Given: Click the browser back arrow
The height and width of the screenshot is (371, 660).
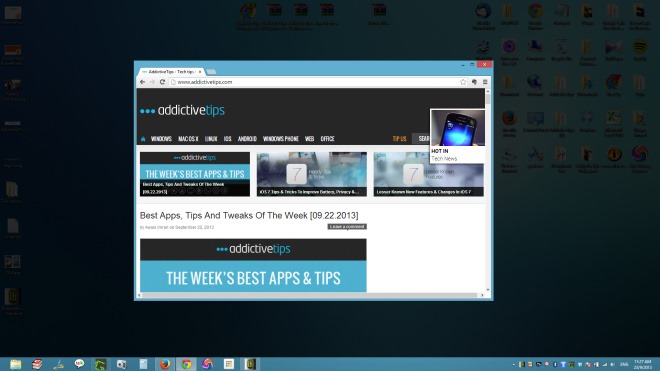Looking at the screenshot, I should (x=142, y=82).
